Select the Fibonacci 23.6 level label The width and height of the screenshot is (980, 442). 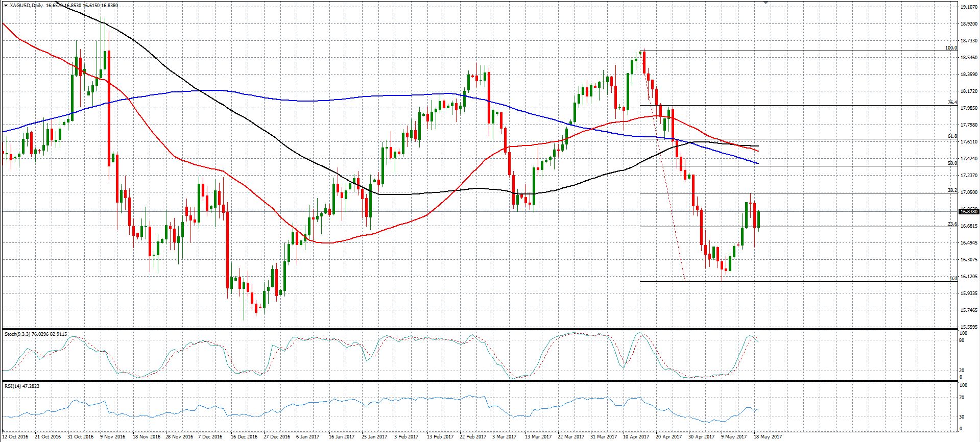coord(952,224)
